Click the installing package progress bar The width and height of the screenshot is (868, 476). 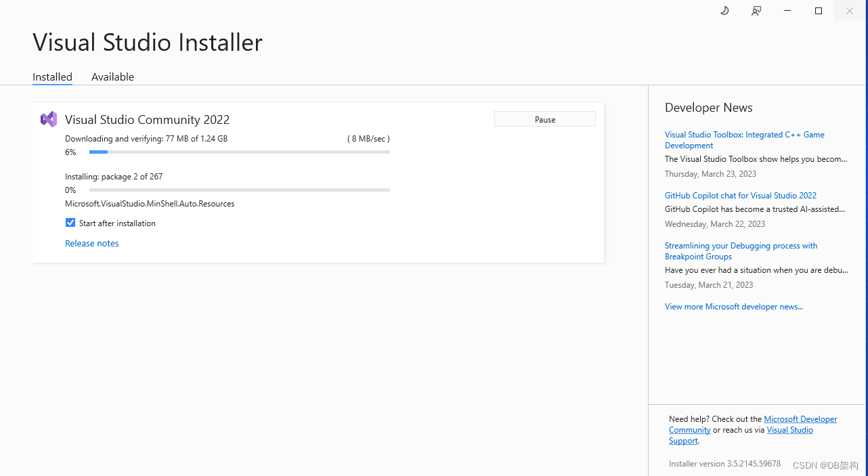[240, 190]
